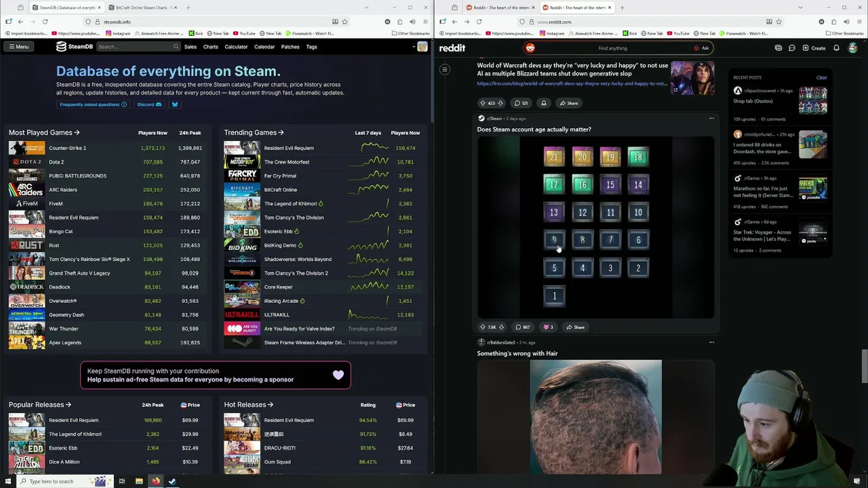Open Reddit chat icon
This screenshot has height=488, width=868.
[791, 48]
